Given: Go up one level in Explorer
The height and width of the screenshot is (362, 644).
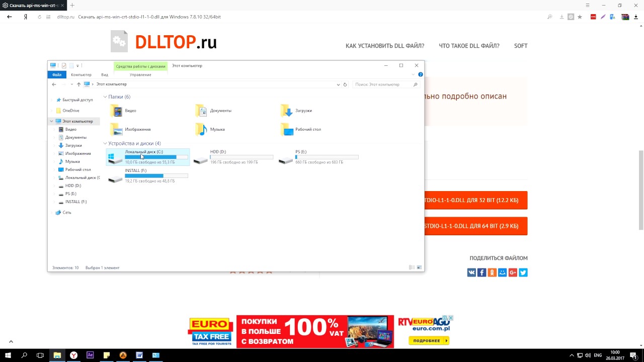Looking at the screenshot, I should 78,84.
